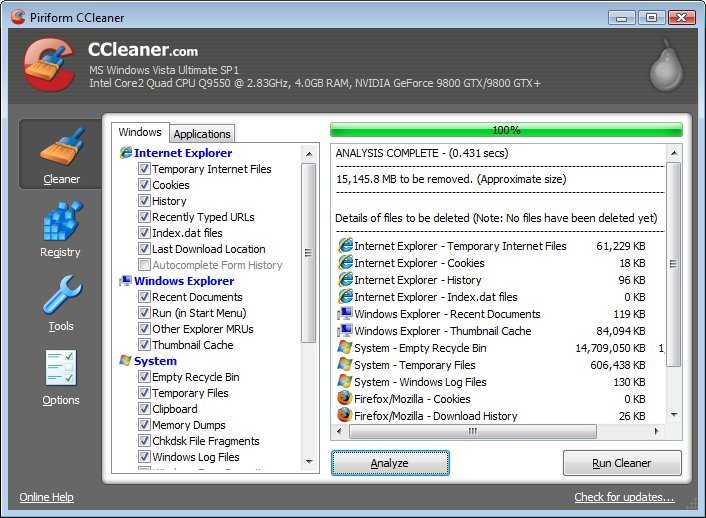Viewport: 706px width, 518px height.
Task: Open the Check for updates link
Action: 624,497
